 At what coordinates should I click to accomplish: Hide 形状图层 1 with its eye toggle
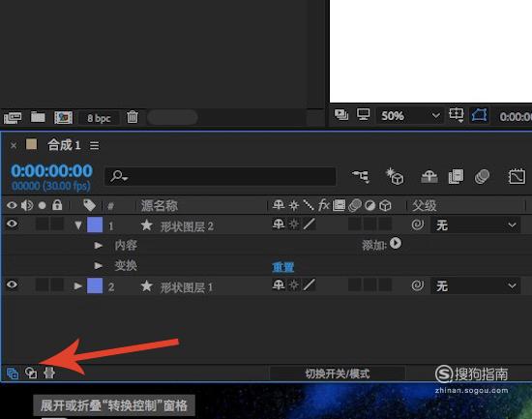pyautogui.click(x=12, y=284)
